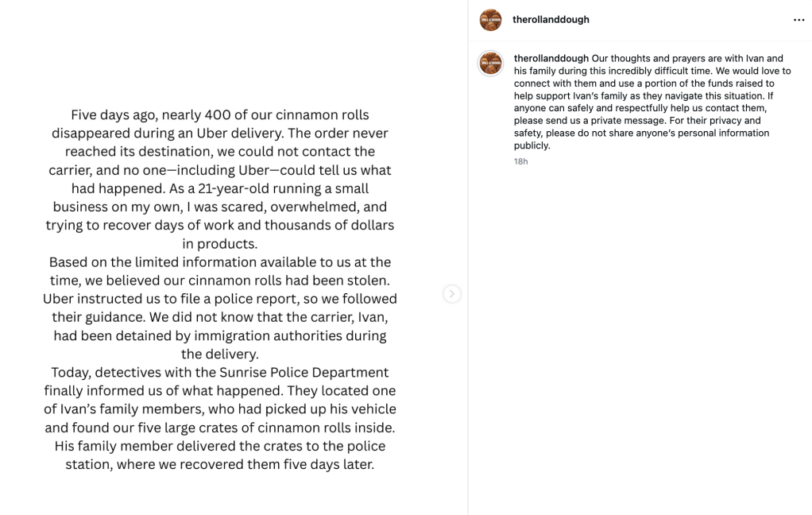Advance to the next carousel slide

pyautogui.click(x=451, y=294)
